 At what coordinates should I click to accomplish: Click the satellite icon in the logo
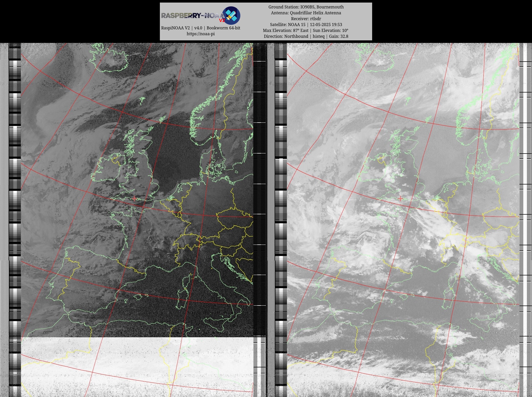click(231, 15)
